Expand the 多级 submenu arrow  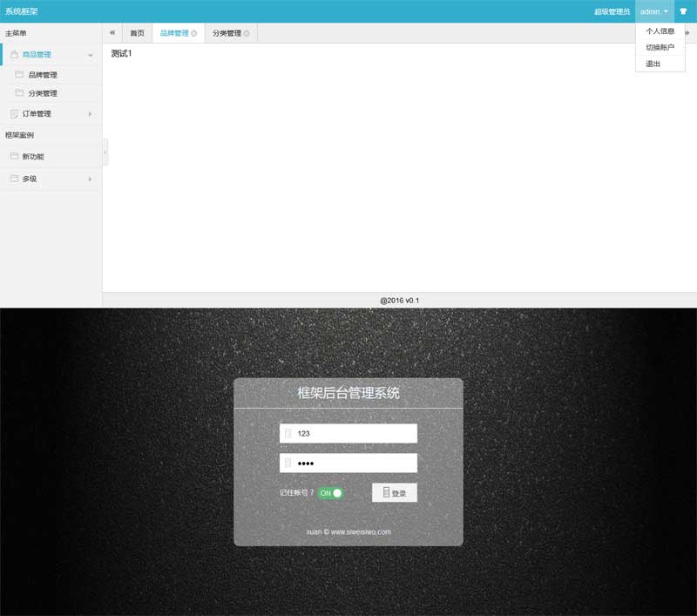[90, 179]
